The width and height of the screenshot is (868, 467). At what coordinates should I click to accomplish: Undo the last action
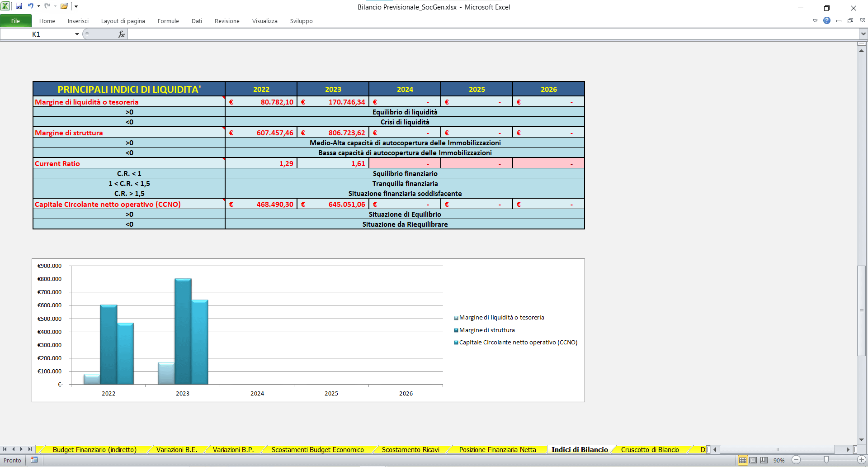pyautogui.click(x=30, y=6)
